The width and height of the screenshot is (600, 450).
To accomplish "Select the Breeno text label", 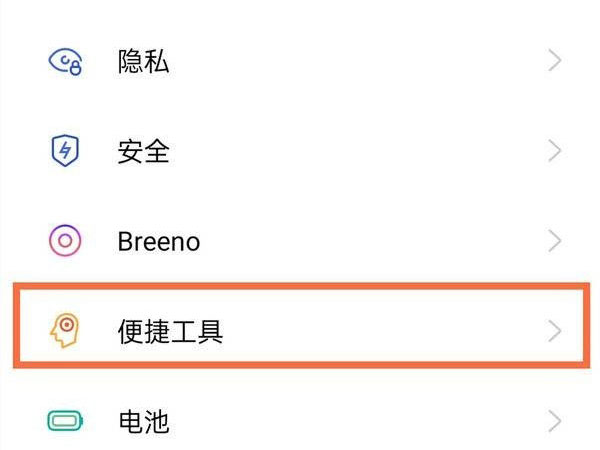I will 158,242.
